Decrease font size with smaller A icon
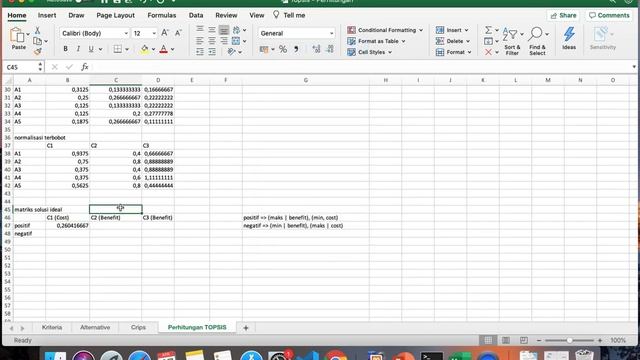640x360 pixels. 178,33
